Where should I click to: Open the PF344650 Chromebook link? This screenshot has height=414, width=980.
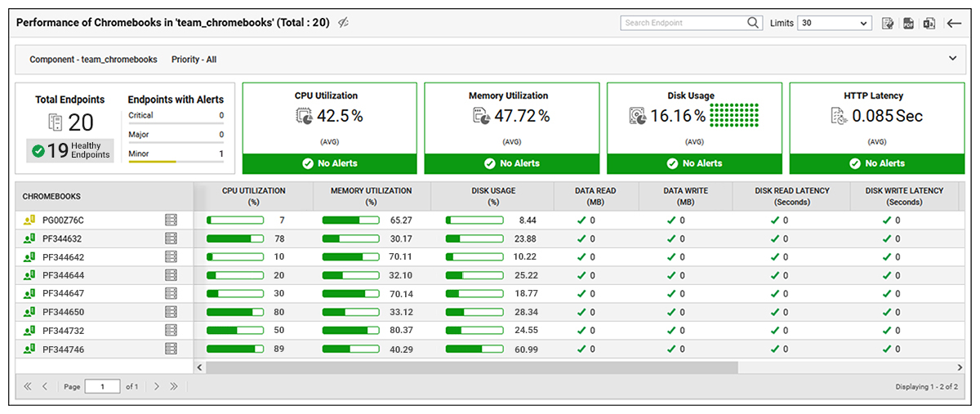pyautogui.click(x=63, y=312)
